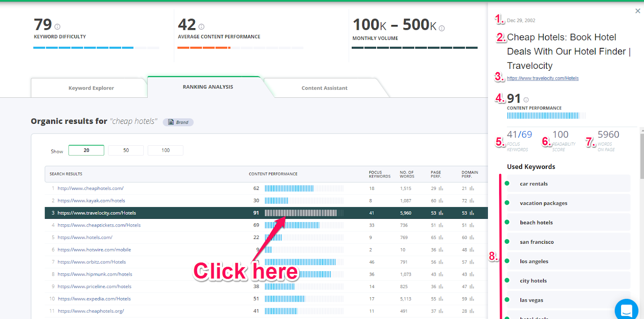Click domain perf chart icon for hipmunk.com row

pos(472,274)
